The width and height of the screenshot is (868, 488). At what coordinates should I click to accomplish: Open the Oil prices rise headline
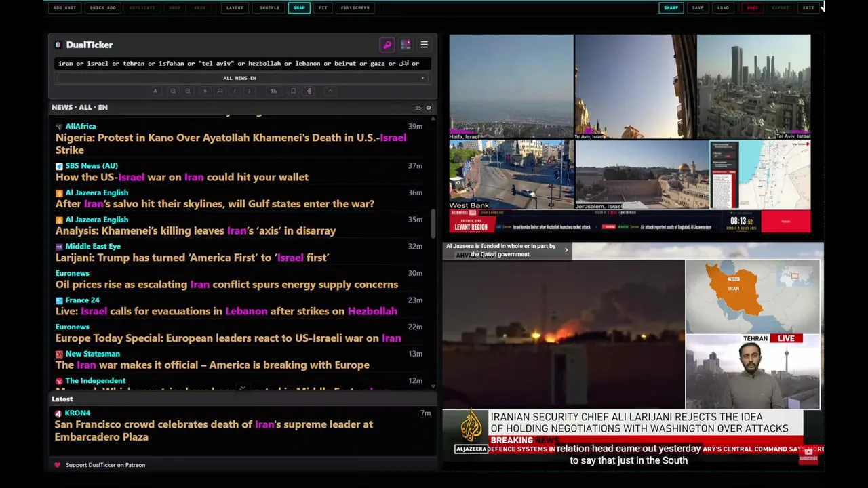226,285
